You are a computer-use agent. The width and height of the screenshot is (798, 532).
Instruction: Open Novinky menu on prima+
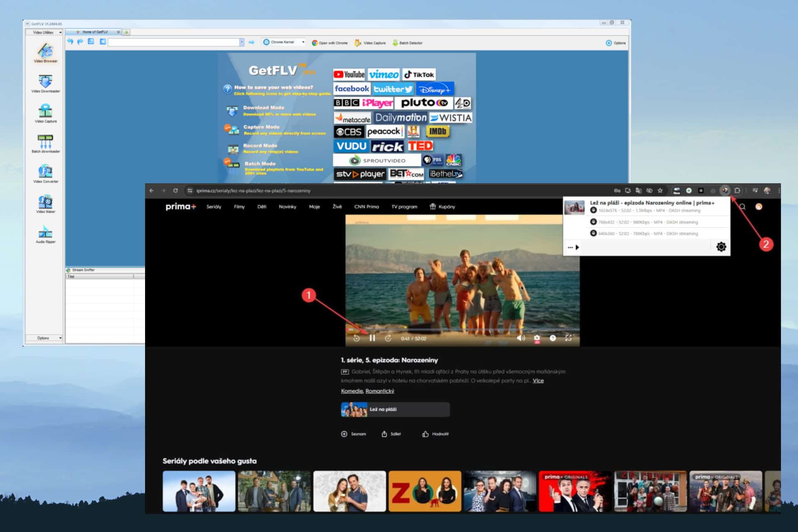[x=288, y=207]
